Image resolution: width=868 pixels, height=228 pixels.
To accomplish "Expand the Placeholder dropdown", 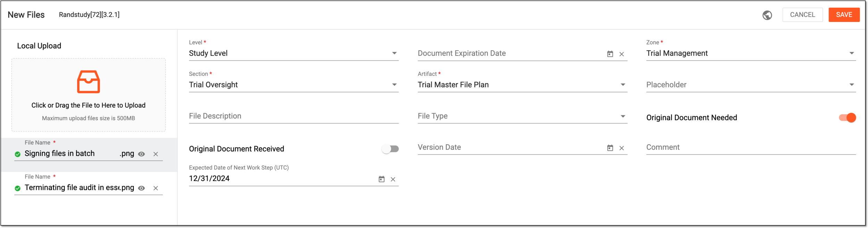I will click(751, 85).
